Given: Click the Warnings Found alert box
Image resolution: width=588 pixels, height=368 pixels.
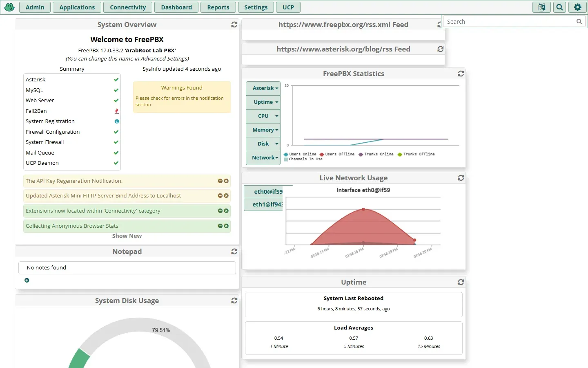Looking at the screenshot, I should pyautogui.click(x=182, y=97).
